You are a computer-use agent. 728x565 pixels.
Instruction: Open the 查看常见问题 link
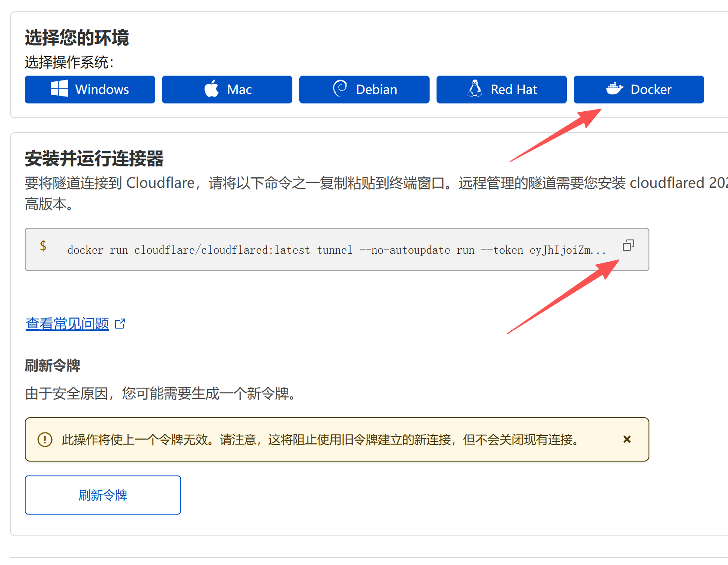tap(67, 324)
